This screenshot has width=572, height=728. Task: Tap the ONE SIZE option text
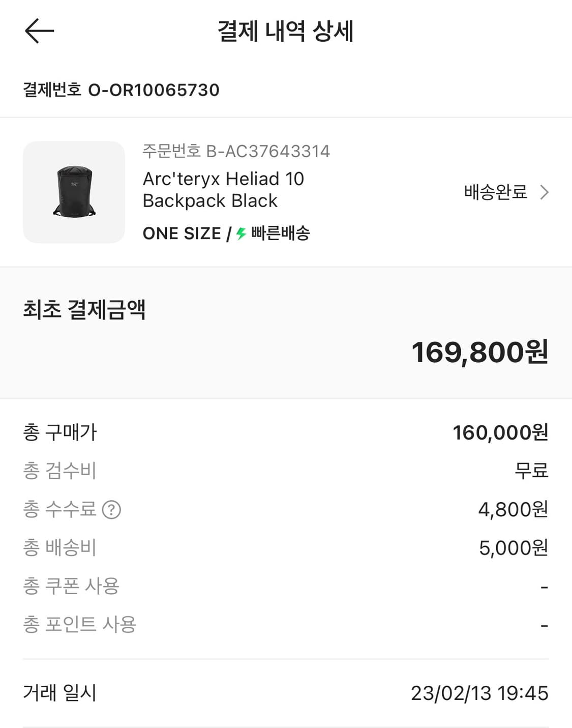(182, 234)
